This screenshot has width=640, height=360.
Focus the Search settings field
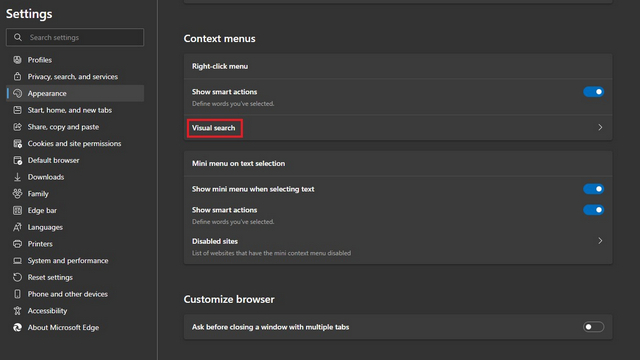click(x=75, y=37)
